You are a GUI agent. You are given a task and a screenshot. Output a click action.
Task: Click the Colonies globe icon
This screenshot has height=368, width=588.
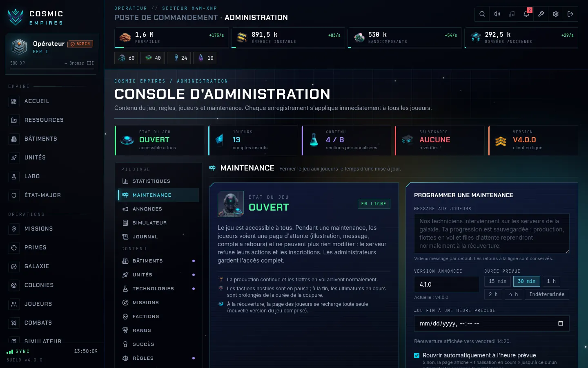[x=14, y=285]
